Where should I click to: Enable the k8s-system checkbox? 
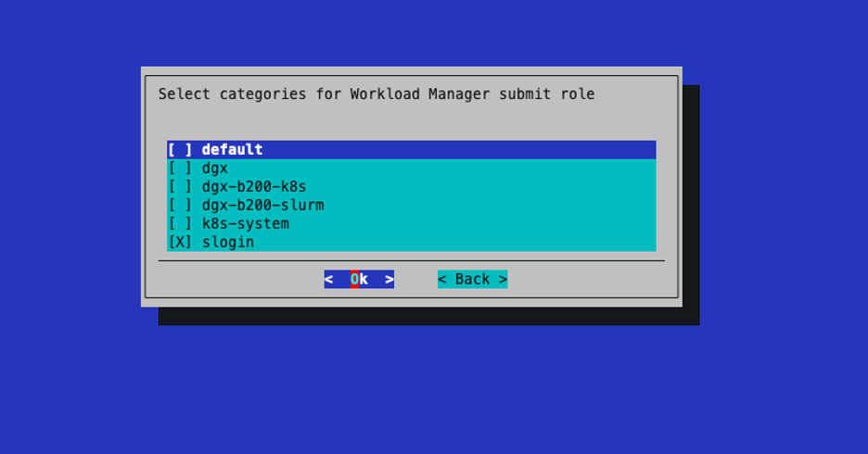(x=180, y=224)
